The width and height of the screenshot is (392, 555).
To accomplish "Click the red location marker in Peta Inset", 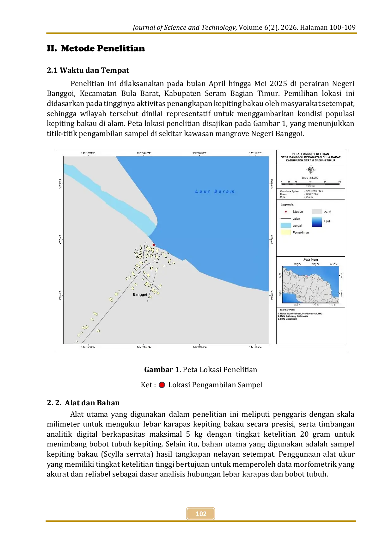I will 306,276.
